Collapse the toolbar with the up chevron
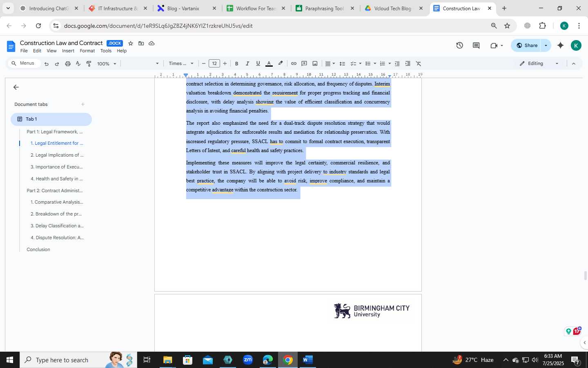588x368 pixels. pos(574,64)
